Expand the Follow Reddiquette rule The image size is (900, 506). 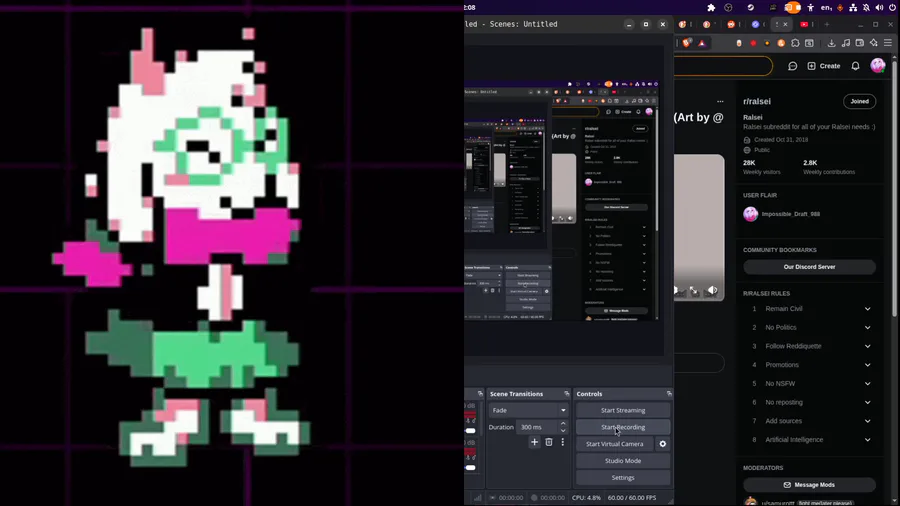810,346
